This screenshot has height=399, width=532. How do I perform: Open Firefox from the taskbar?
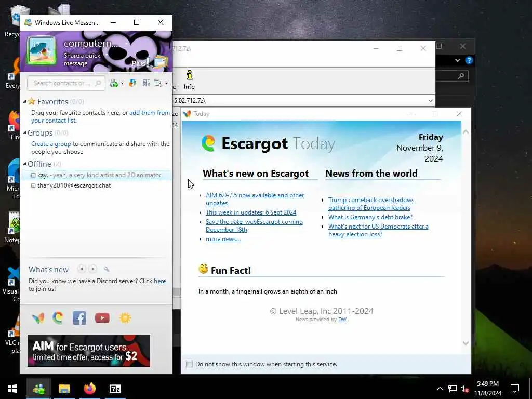(x=89, y=389)
